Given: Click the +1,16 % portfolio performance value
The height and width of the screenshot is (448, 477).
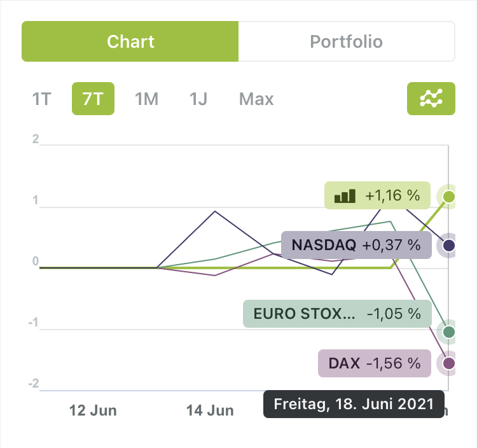Looking at the screenshot, I should pyautogui.click(x=392, y=195).
